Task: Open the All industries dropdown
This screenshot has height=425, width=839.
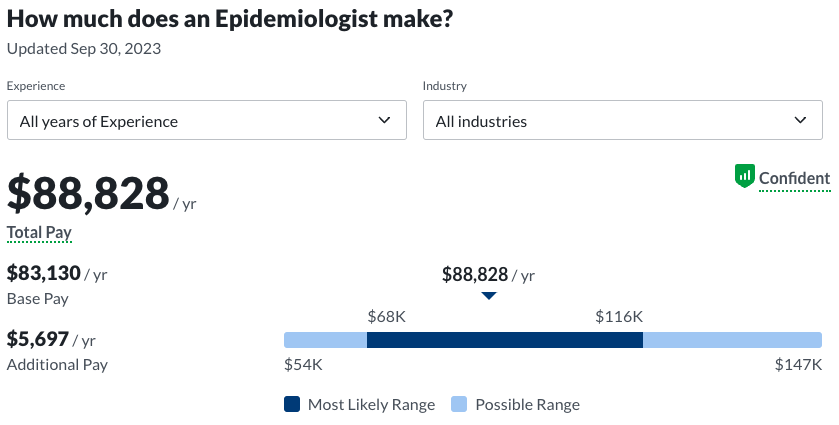Action: 621,120
